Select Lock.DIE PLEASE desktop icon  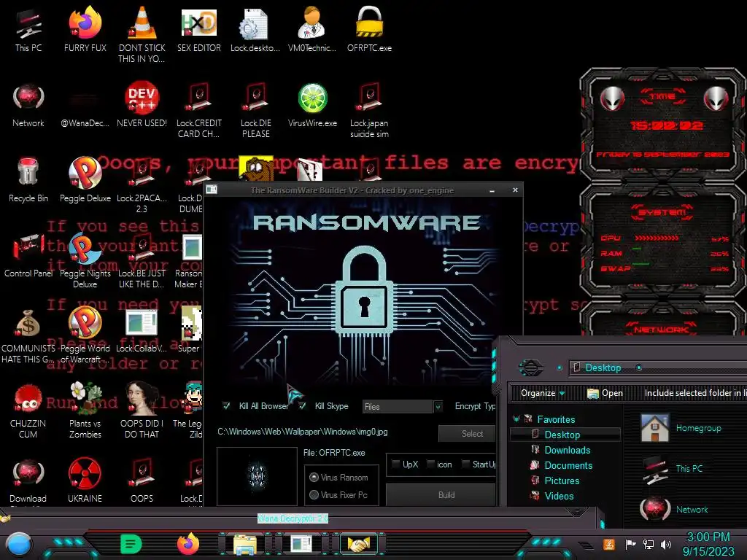click(x=256, y=109)
